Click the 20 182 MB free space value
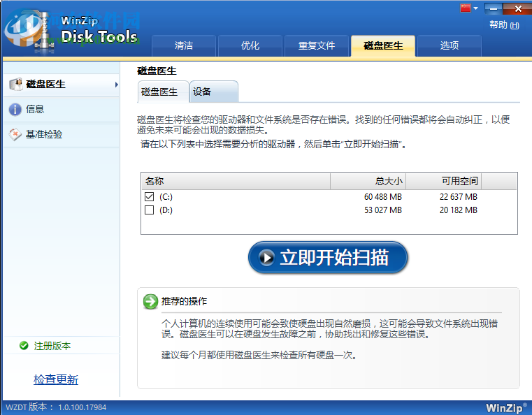 click(x=459, y=210)
